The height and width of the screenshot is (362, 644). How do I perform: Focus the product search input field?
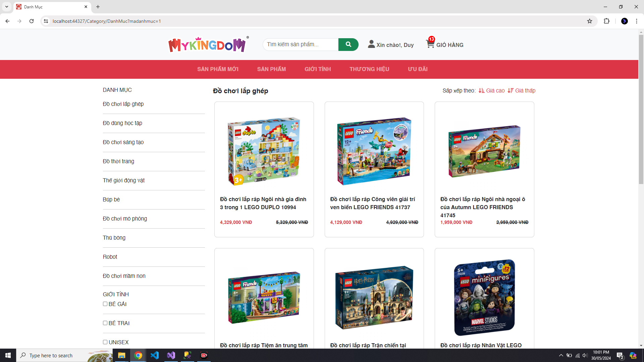tap(301, 44)
